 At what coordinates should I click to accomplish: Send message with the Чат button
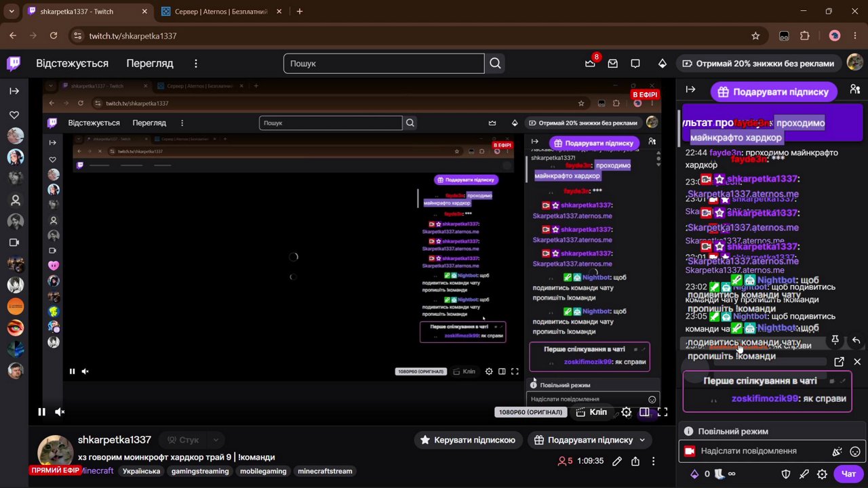(848, 474)
